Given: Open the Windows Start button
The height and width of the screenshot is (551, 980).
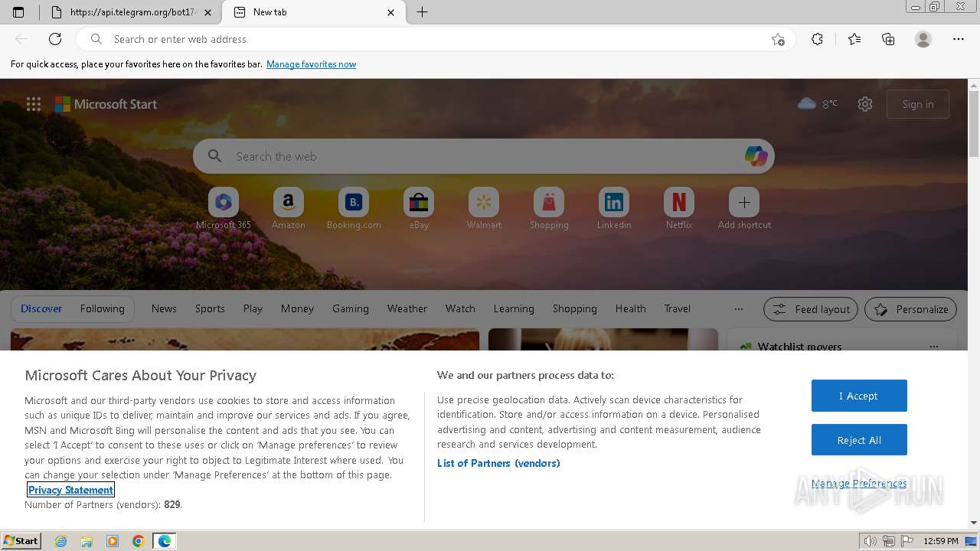Looking at the screenshot, I should click(x=21, y=541).
